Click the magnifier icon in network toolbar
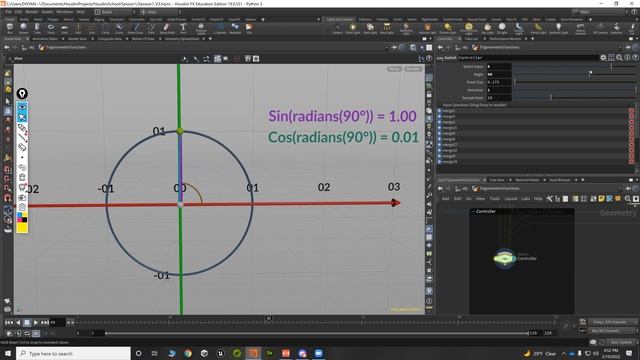 coord(628,198)
